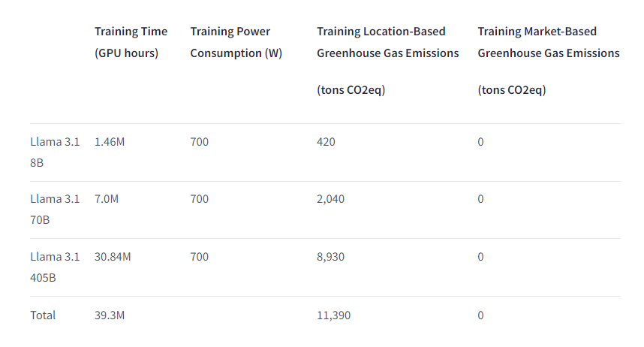Select the 39.3M total training time
Viewport: 644px width, 347px height.
pyautogui.click(x=110, y=315)
